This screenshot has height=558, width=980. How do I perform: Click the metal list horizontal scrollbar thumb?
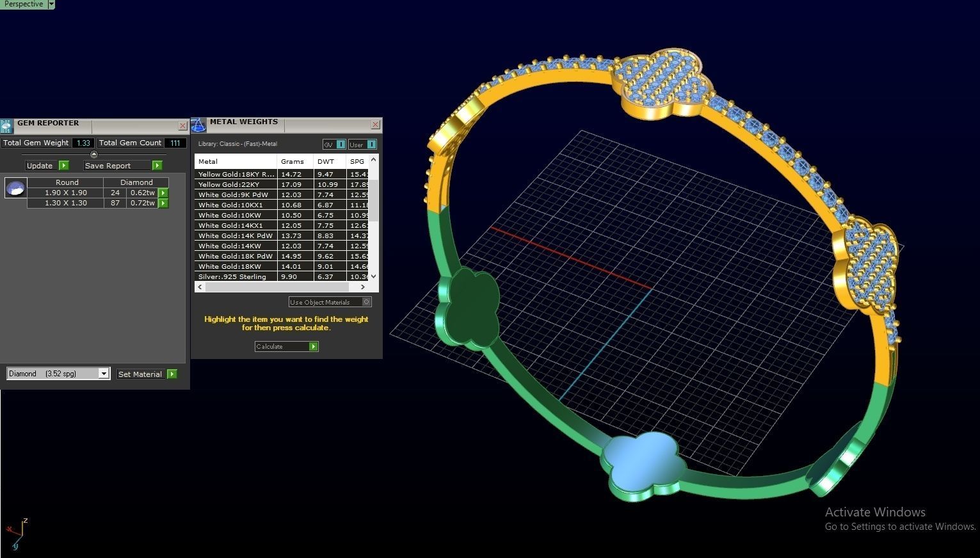coord(277,287)
